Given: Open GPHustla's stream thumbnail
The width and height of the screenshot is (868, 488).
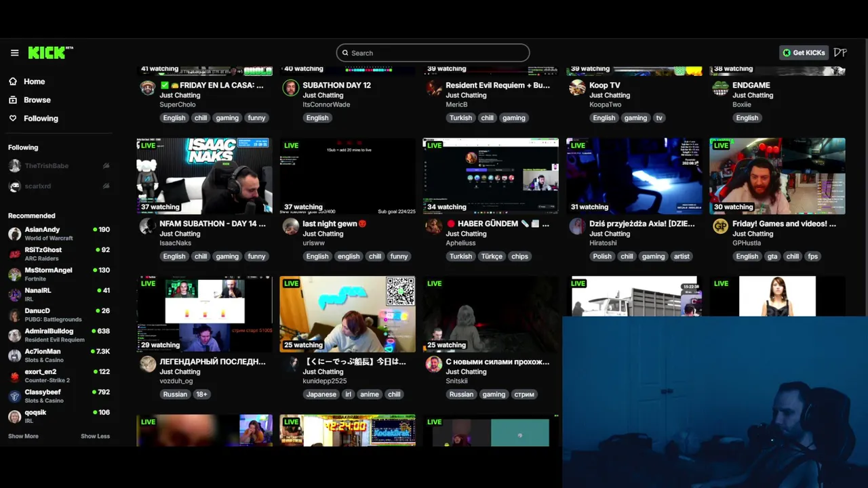Looking at the screenshot, I should point(777,176).
